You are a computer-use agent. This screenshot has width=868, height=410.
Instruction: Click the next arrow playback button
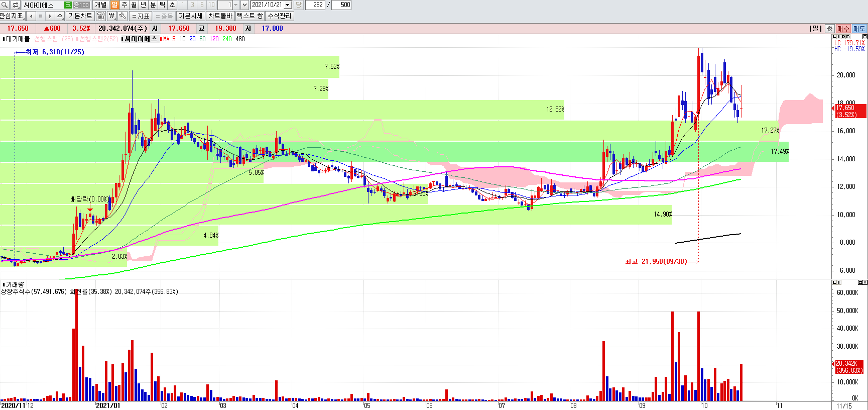tap(50, 16)
